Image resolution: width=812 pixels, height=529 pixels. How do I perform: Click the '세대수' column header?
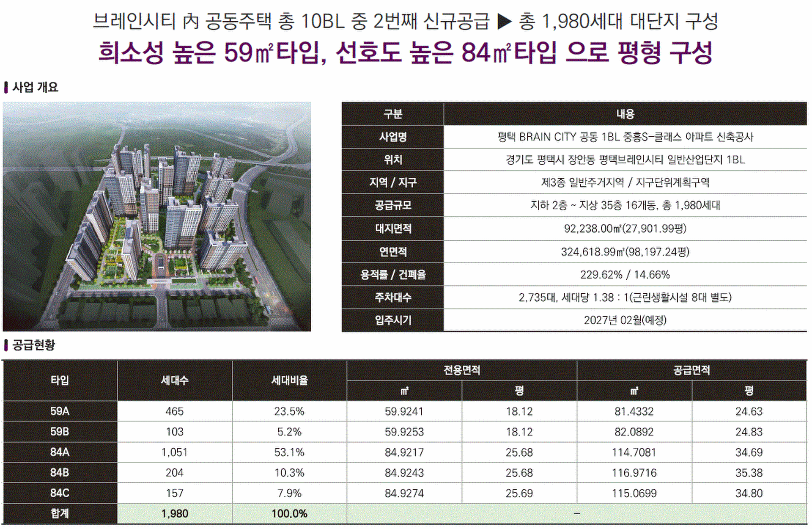point(175,380)
